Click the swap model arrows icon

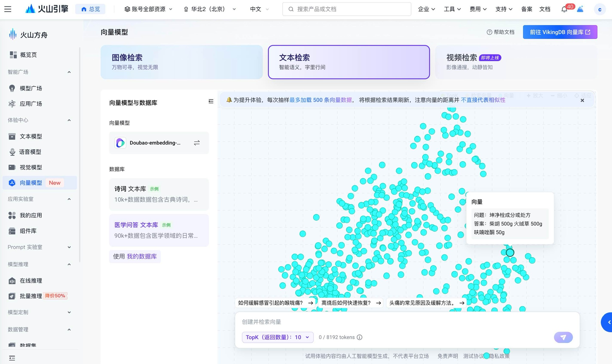[x=197, y=143]
